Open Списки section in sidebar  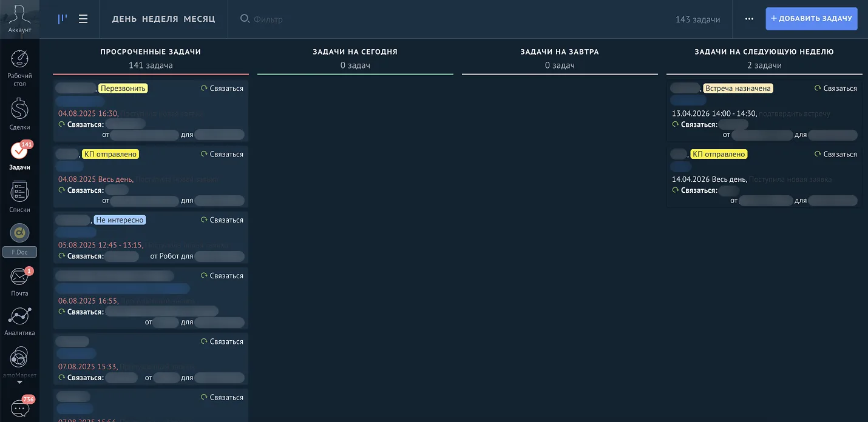[x=19, y=197]
